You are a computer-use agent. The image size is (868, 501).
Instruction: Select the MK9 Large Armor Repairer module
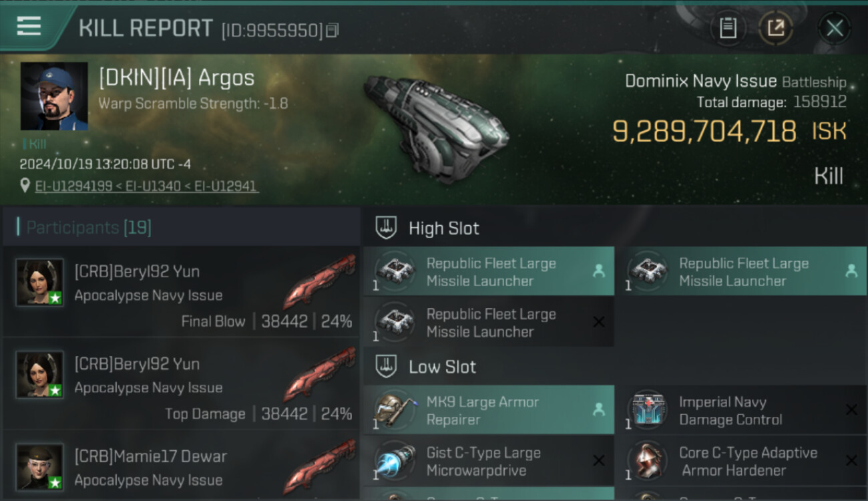[x=489, y=410]
